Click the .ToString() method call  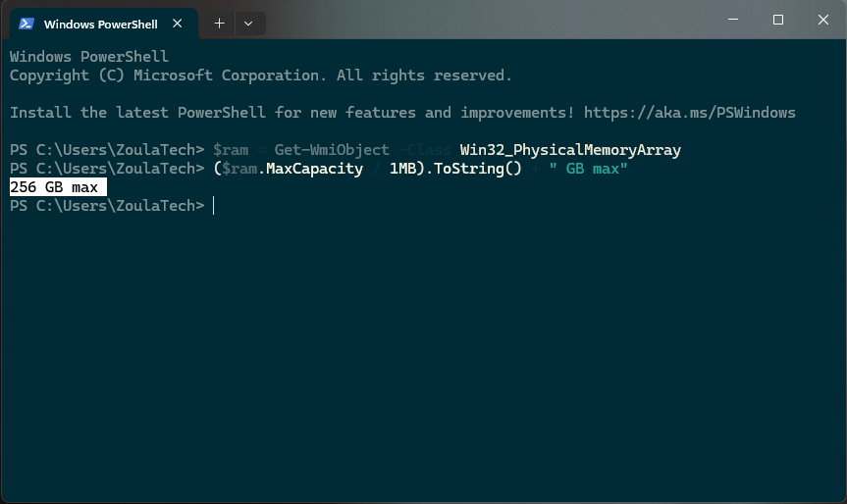click(478, 169)
